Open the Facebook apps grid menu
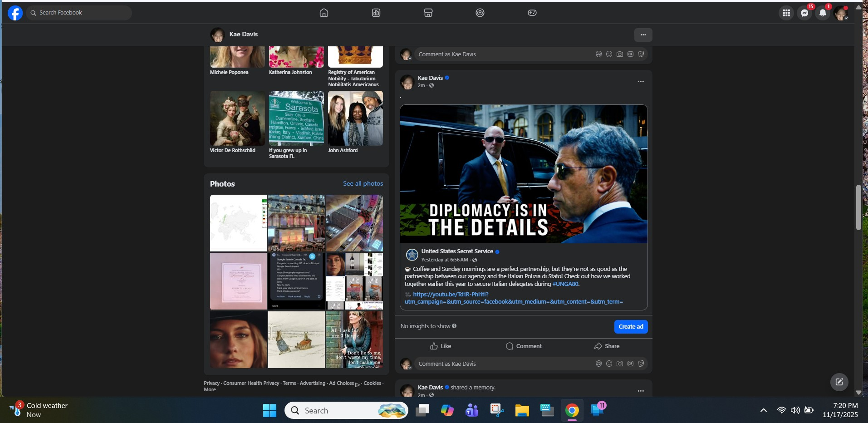The width and height of the screenshot is (868, 423). (786, 13)
